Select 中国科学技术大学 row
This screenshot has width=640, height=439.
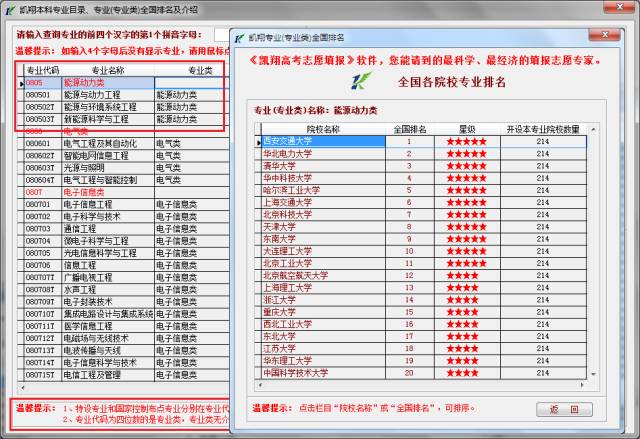point(295,372)
